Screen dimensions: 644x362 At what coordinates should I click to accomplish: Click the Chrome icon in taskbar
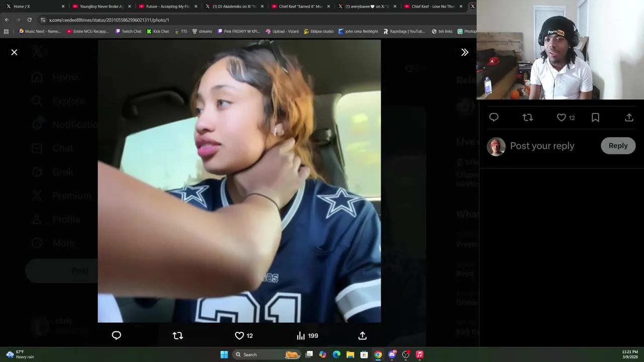(x=378, y=354)
